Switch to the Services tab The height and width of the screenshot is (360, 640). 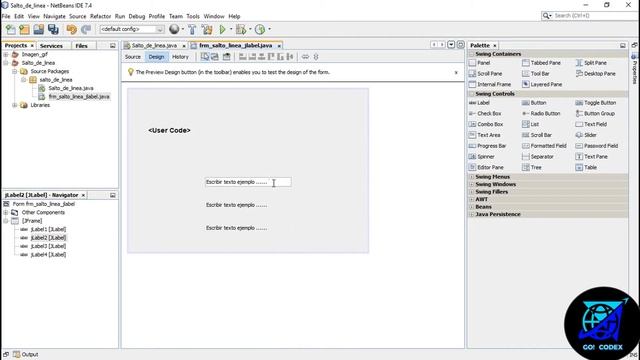click(51, 46)
